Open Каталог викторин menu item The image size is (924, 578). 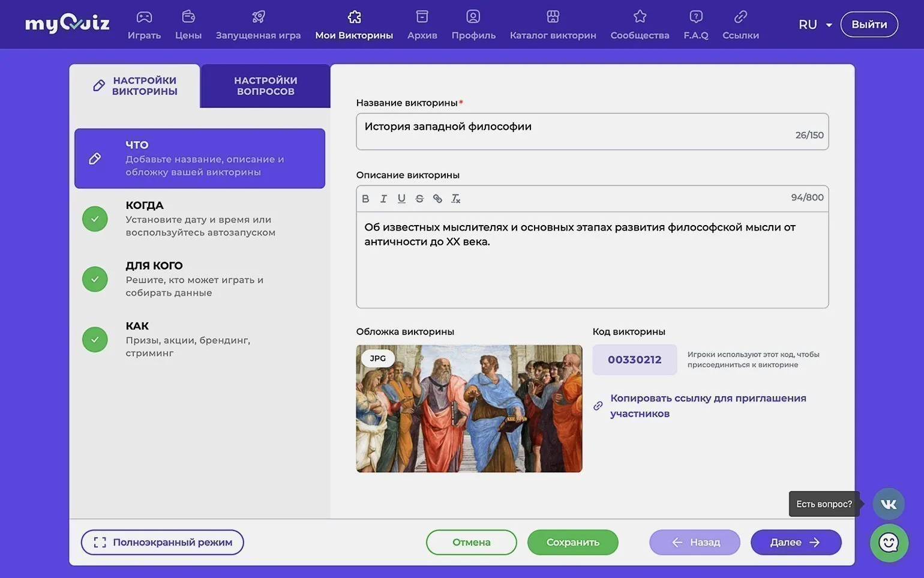pos(553,25)
